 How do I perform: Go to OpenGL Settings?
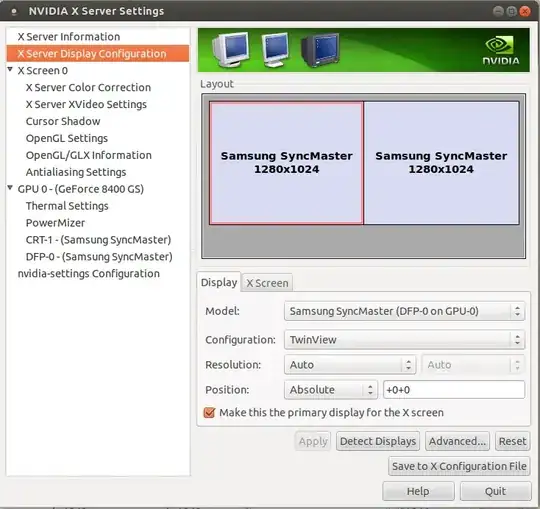pos(67,138)
